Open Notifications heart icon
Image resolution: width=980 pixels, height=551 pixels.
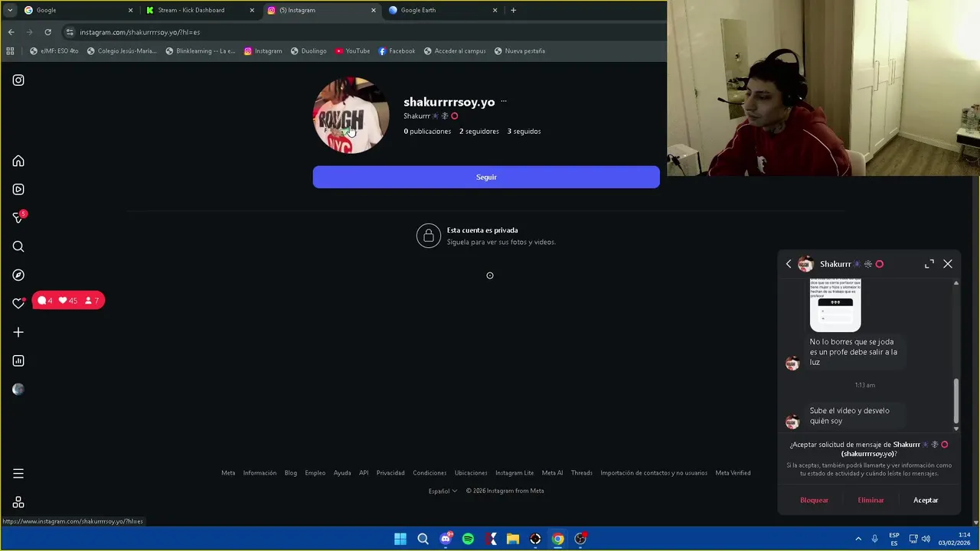(18, 303)
